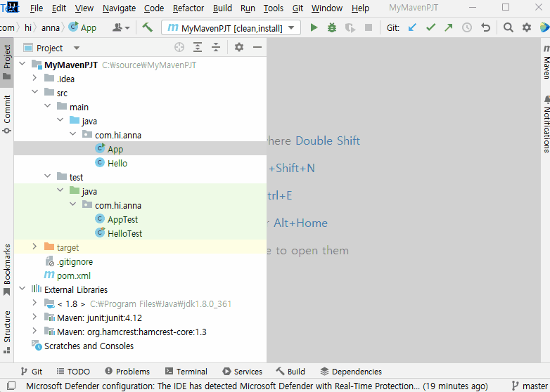Expand the .idea folder
Screen dimensions: 550x392
click(34, 78)
